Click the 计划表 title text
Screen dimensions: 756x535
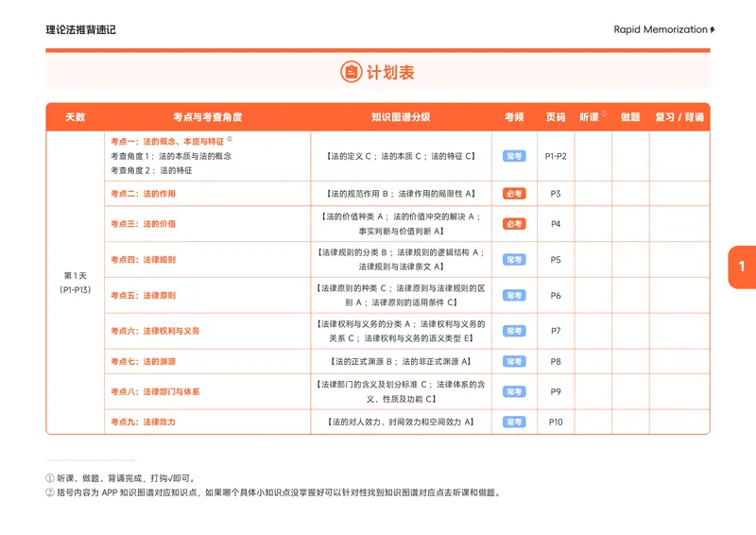pos(390,73)
